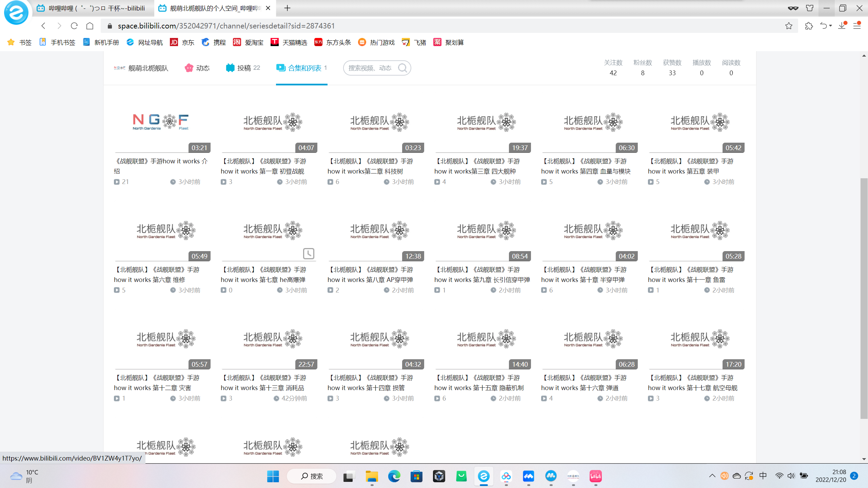Open the browser main menu icon
Viewport: 868px width, 488px height.
pyautogui.click(x=857, y=26)
